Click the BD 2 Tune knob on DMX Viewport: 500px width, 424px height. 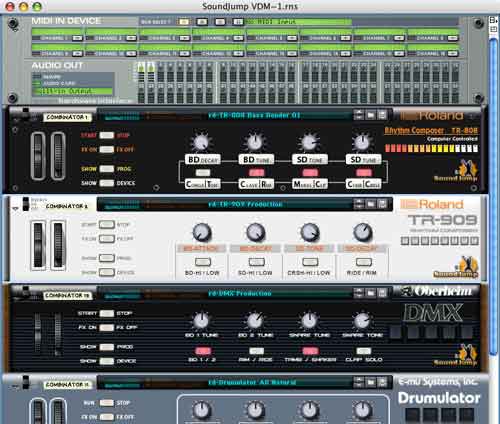[x=255, y=321]
